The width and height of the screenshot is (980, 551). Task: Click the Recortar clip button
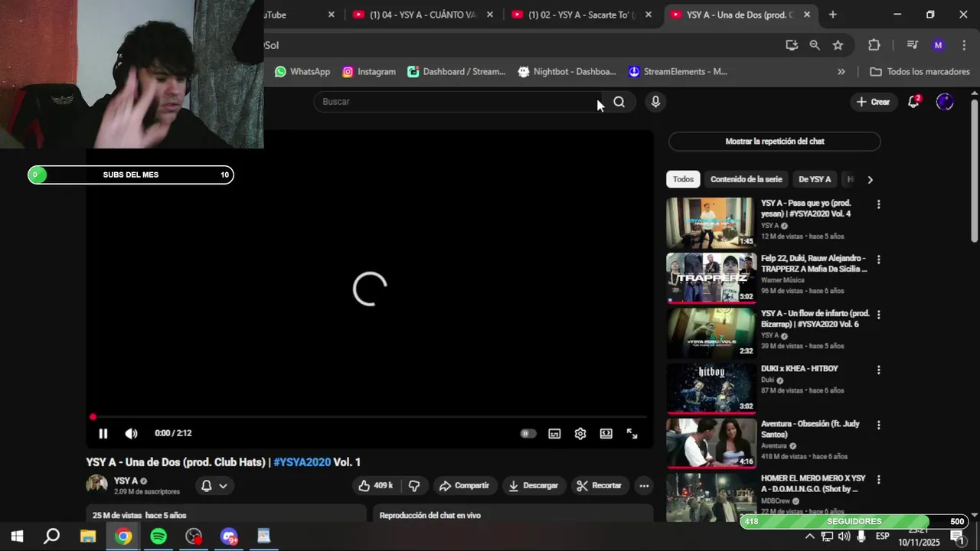tap(599, 486)
